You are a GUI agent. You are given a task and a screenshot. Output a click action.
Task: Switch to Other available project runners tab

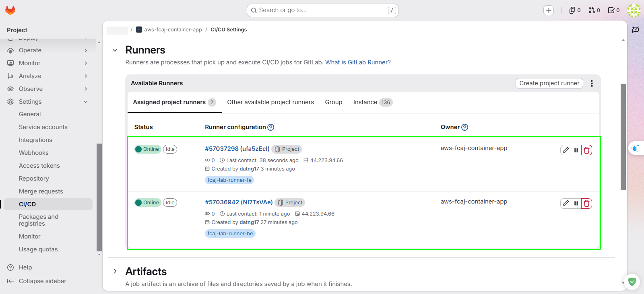270,102
